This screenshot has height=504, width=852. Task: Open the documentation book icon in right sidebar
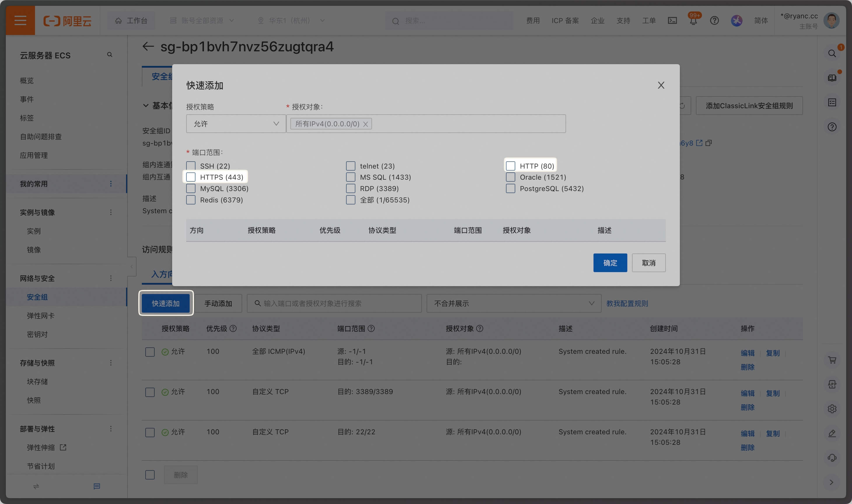(832, 77)
